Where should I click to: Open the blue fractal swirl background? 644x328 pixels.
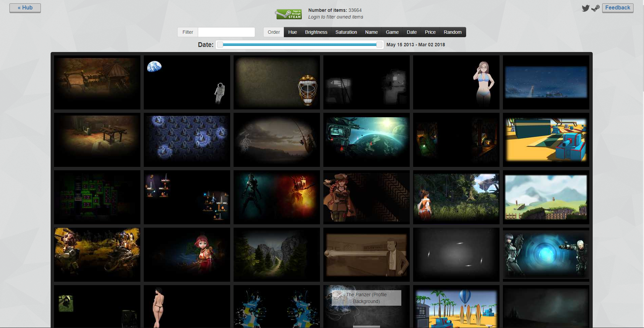187,140
